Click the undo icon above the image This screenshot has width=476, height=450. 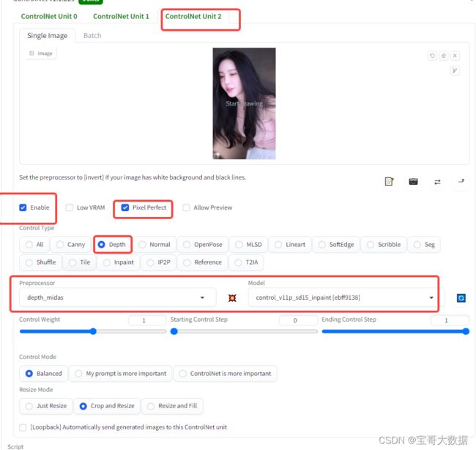point(432,56)
